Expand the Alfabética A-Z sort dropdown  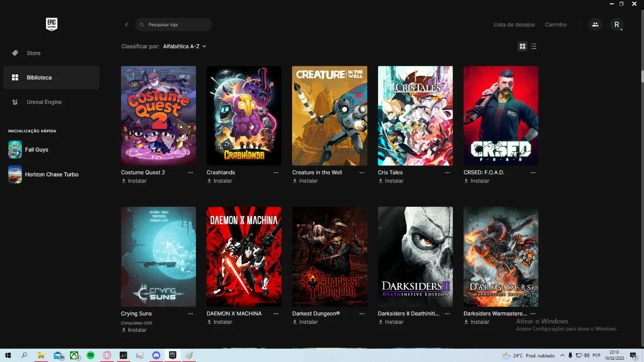(x=184, y=46)
